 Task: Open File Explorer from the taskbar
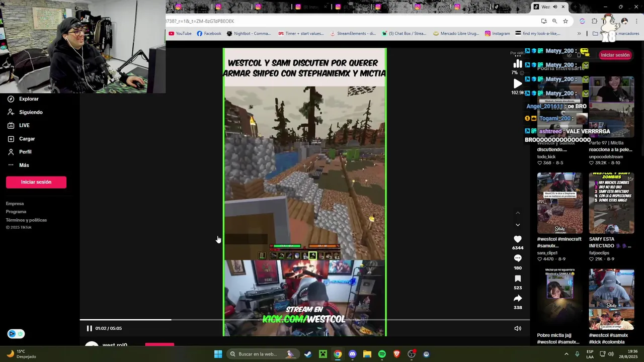pos(367,354)
